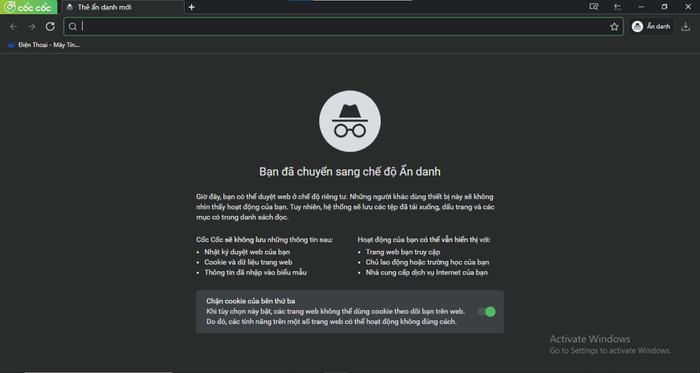Click the left-arrow sidebar icon in the title bar
Viewport: 700px width, 373px height.
(617, 7)
